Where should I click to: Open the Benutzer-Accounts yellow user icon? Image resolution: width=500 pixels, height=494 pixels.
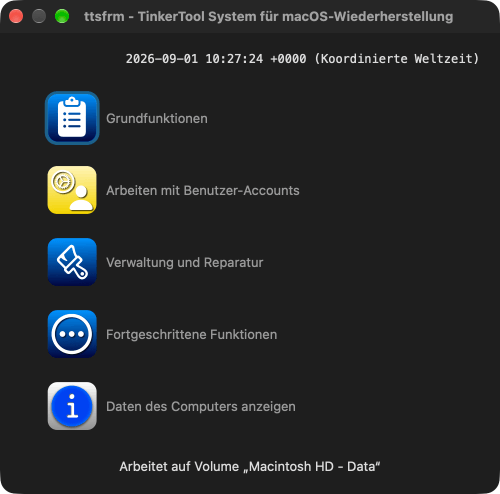(72, 190)
